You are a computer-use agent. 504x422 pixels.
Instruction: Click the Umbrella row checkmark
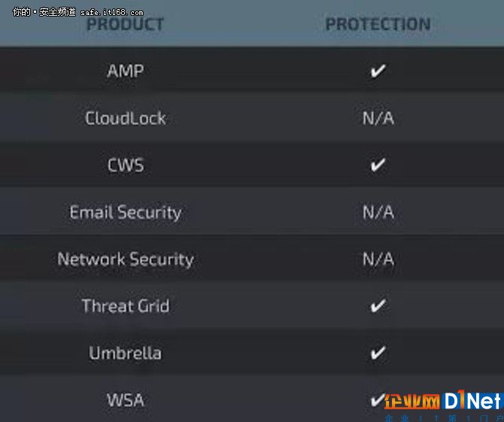coord(378,353)
